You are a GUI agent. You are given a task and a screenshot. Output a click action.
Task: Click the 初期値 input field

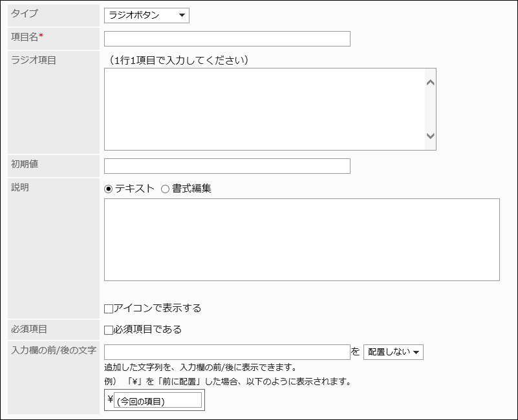click(227, 166)
